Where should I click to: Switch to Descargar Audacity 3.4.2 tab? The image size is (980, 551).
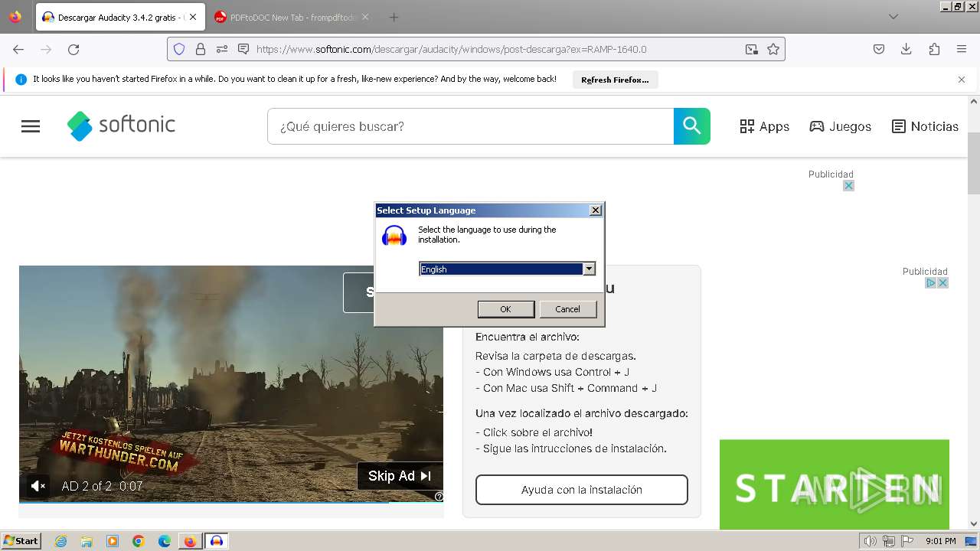(120, 17)
